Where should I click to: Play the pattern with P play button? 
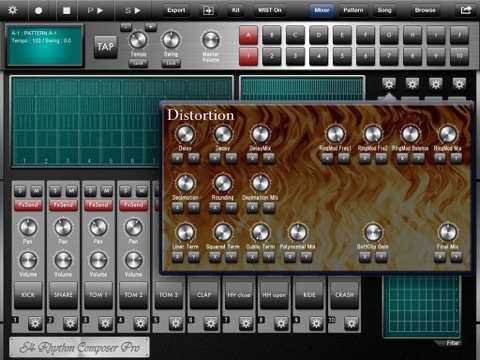(x=95, y=10)
